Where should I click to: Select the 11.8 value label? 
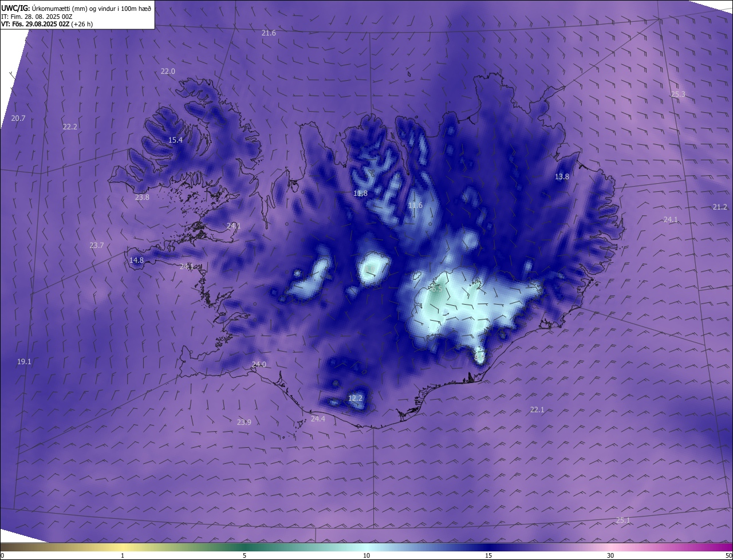[360, 194]
